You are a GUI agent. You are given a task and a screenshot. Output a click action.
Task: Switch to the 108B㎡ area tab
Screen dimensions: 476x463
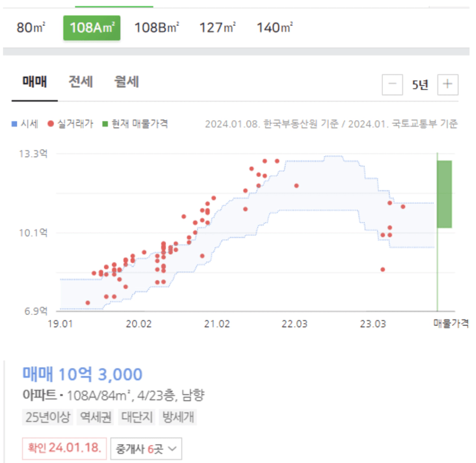pos(157,28)
